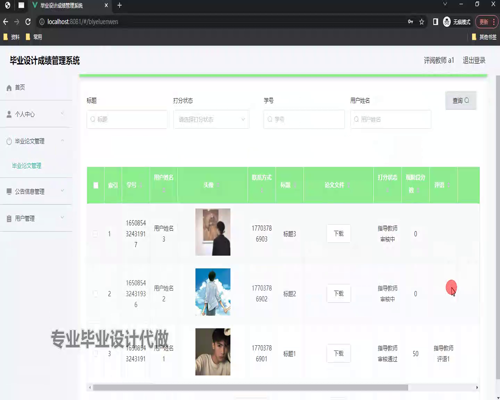Toggle select-all checkbox in table header
The width and height of the screenshot is (500, 400).
pyautogui.click(x=96, y=185)
